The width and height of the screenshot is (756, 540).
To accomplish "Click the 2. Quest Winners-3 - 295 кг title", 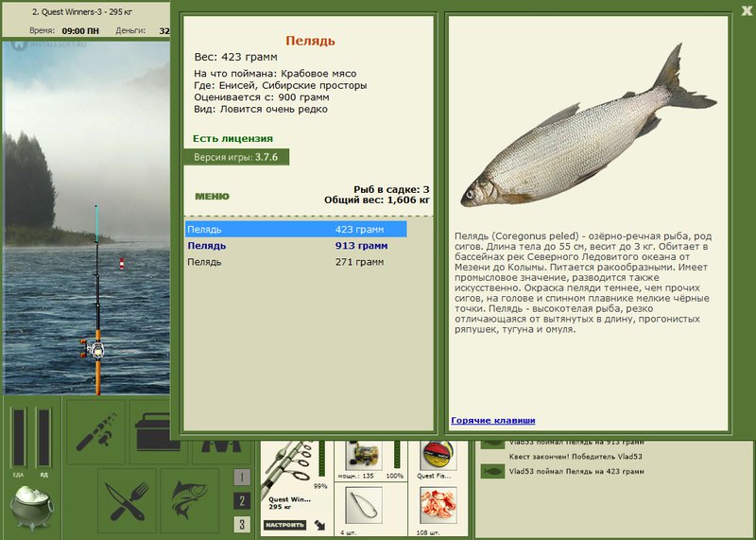I will (82, 12).
